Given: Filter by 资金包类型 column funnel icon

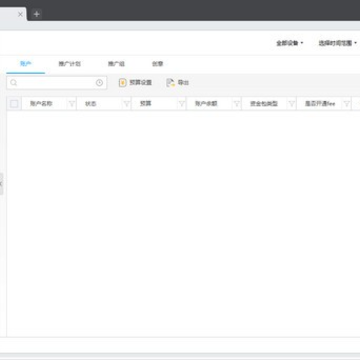Looking at the screenshot, I should pyautogui.click(x=292, y=104).
